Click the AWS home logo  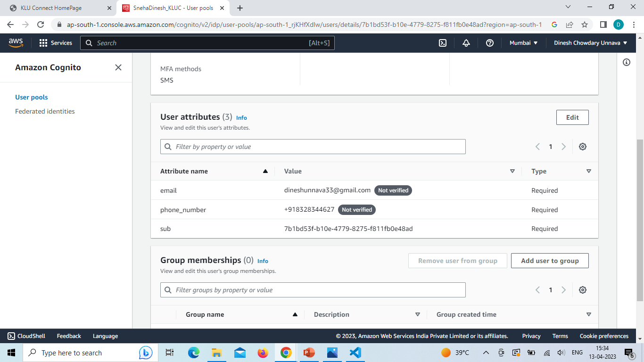pyautogui.click(x=16, y=42)
